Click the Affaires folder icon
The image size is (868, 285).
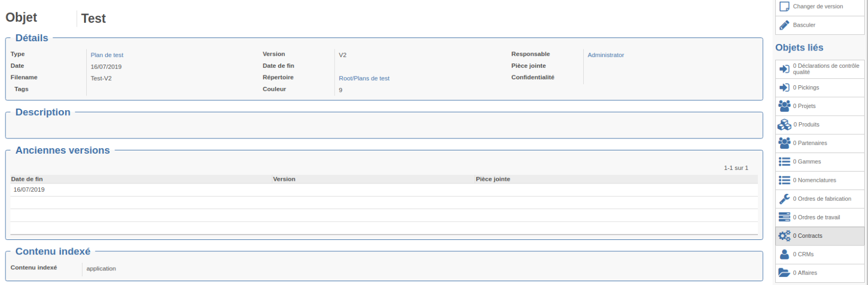784,273
